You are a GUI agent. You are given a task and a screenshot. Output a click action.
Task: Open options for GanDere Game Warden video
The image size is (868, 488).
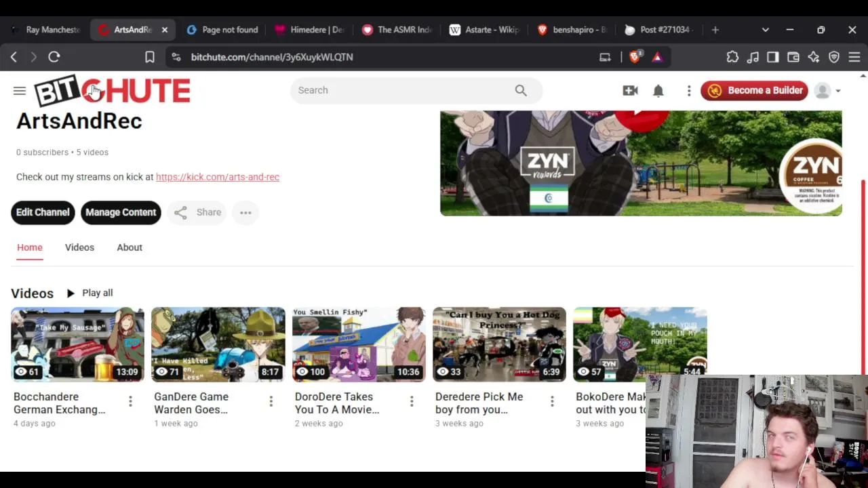pos(271,402)
